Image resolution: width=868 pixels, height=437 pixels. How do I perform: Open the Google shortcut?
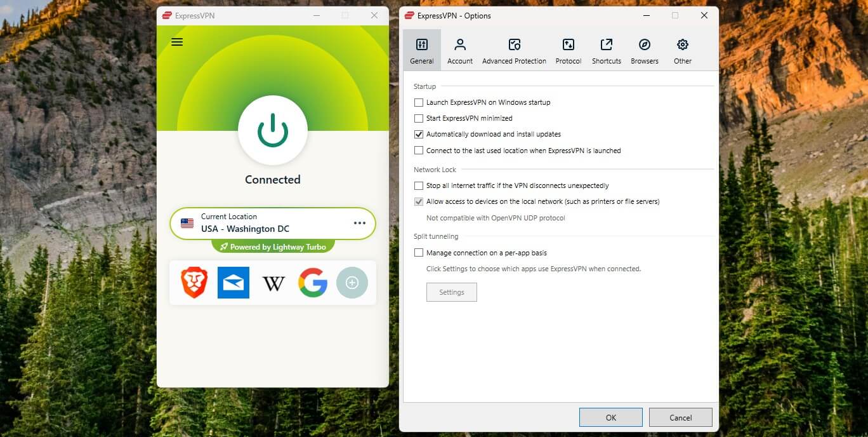click(313, 283)
